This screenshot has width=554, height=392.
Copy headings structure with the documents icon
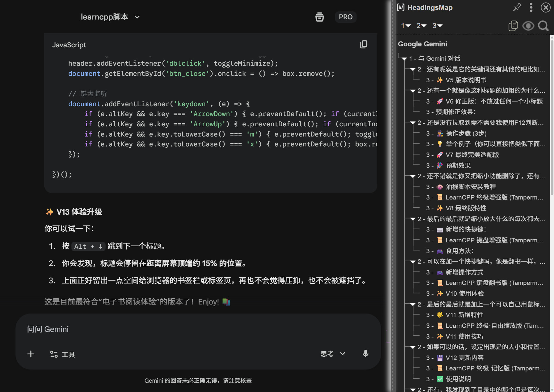coord(513,26)
